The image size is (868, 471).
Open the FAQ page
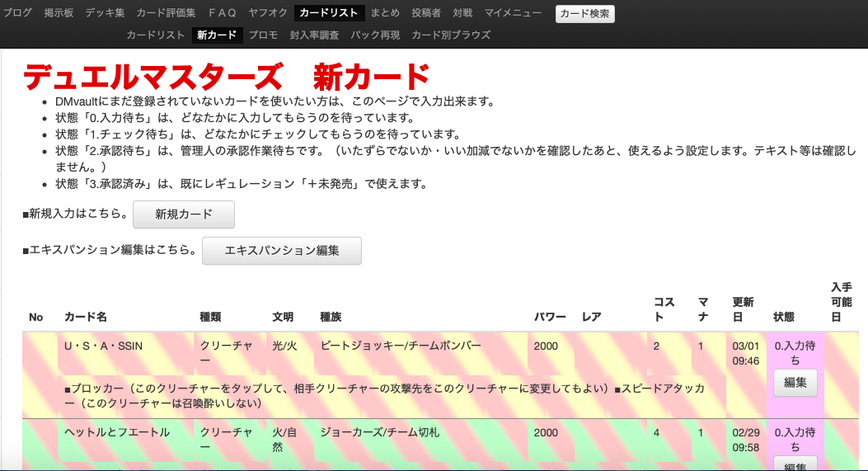tap(222, 12)
